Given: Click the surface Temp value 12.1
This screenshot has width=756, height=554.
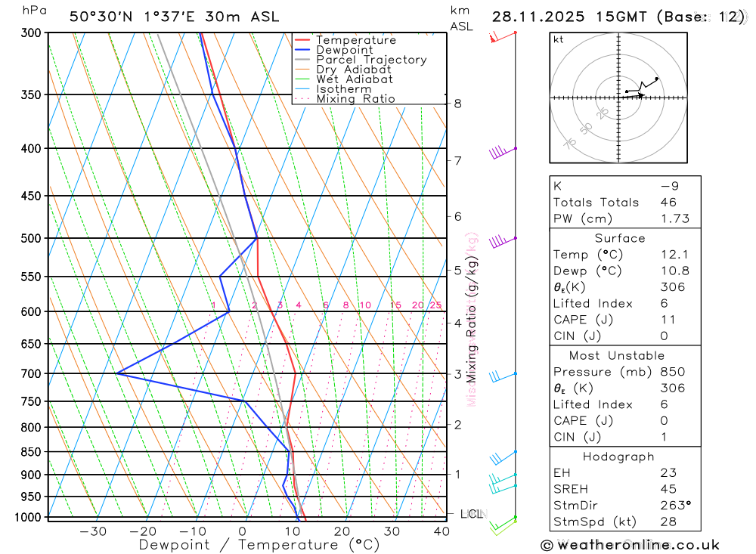Looking at the screenshot, I should (x=674, y=255).
